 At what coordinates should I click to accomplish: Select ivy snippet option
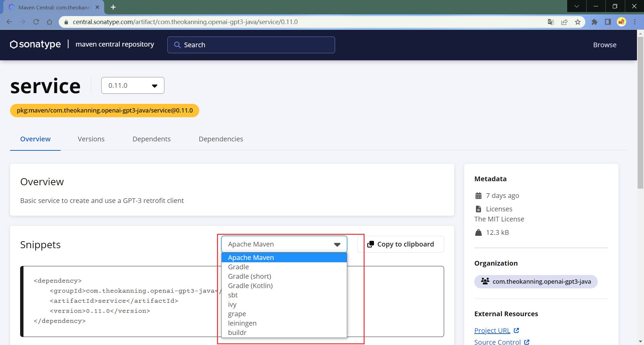pos(284,304)
